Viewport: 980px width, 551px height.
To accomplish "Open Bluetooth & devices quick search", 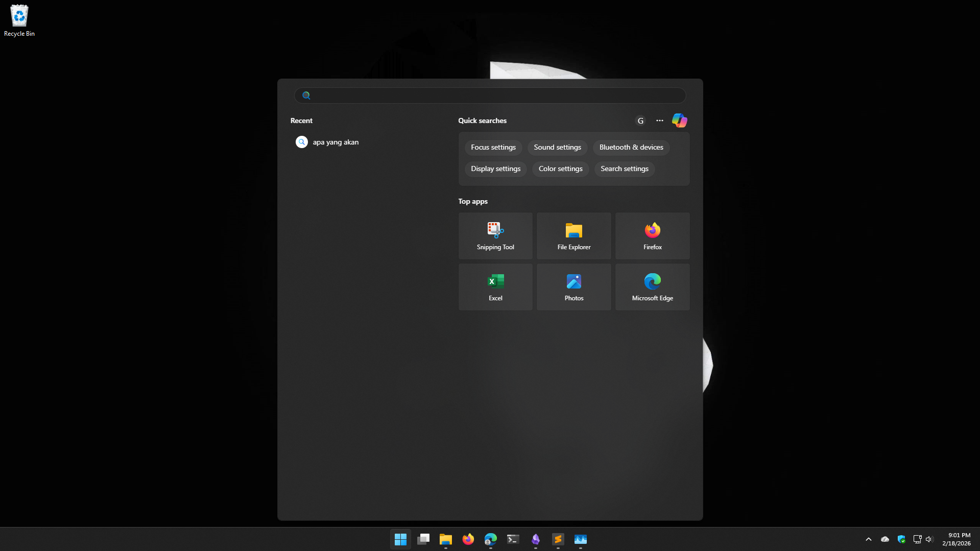I will click(631, 148).
